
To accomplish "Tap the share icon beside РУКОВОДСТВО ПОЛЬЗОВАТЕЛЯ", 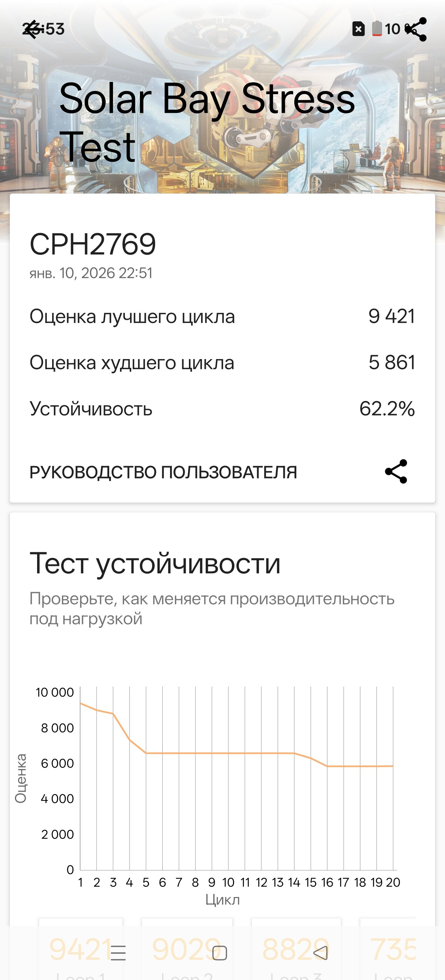I will click(396, 472).
